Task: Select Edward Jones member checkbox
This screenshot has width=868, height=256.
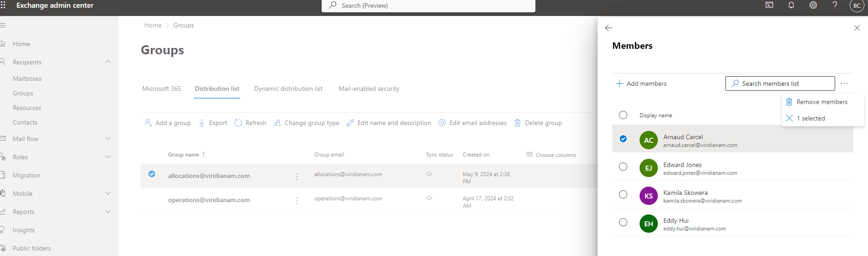Action: pos(623,167)
